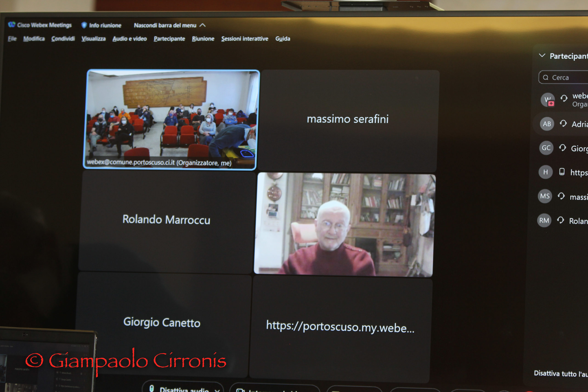Click the AB participant avatar

(547, 124)
